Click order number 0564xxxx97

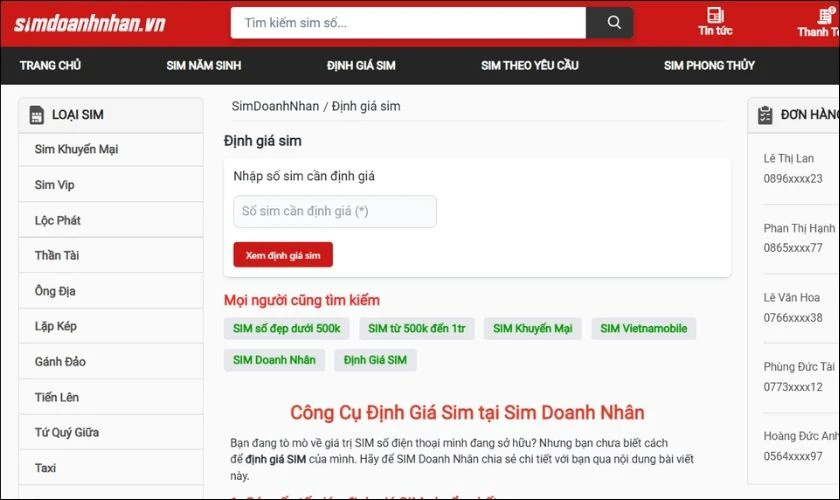click(x=793, y=456)
